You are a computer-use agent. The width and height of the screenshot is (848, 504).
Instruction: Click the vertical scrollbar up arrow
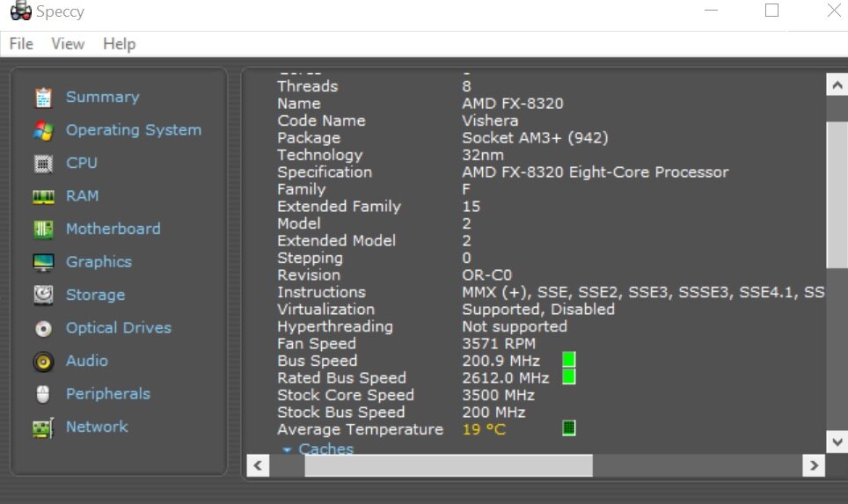pos(837,85)
